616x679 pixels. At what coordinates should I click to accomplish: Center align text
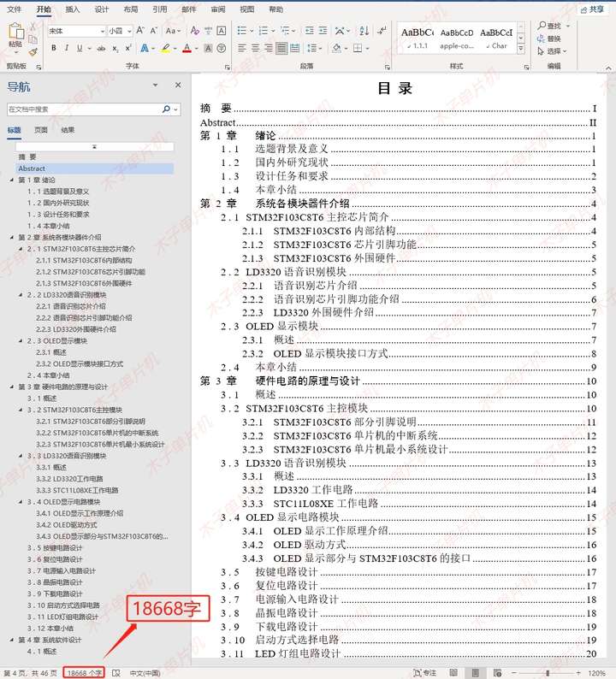255,48
